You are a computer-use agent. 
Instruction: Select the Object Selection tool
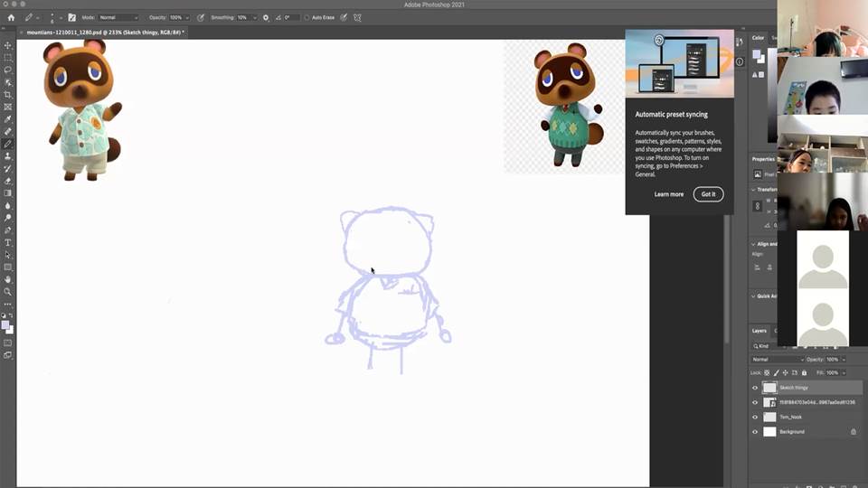coord(8,82)
